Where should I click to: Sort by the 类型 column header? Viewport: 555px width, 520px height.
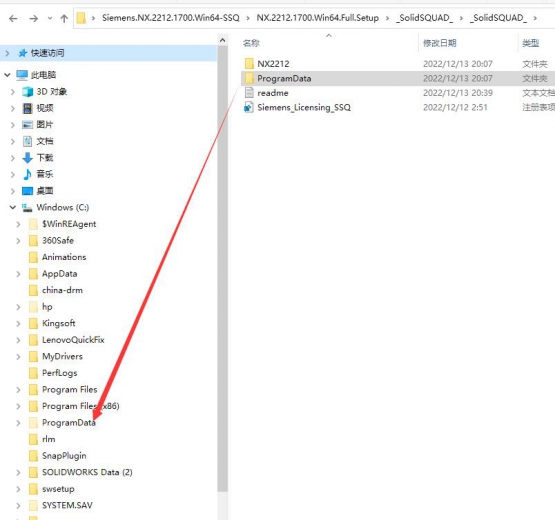pyautogui.click(x=531, y=43)
